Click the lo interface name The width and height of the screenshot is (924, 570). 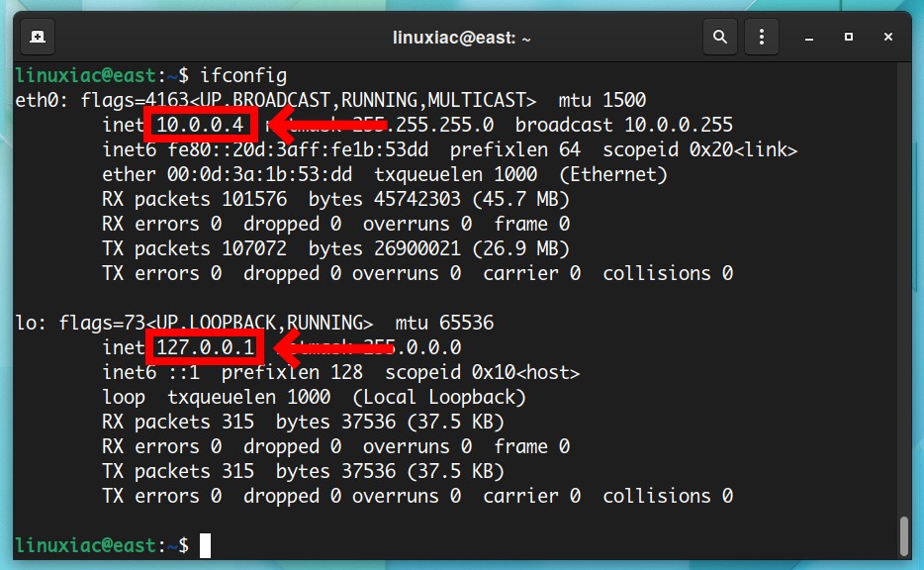[x=26, y=323]
